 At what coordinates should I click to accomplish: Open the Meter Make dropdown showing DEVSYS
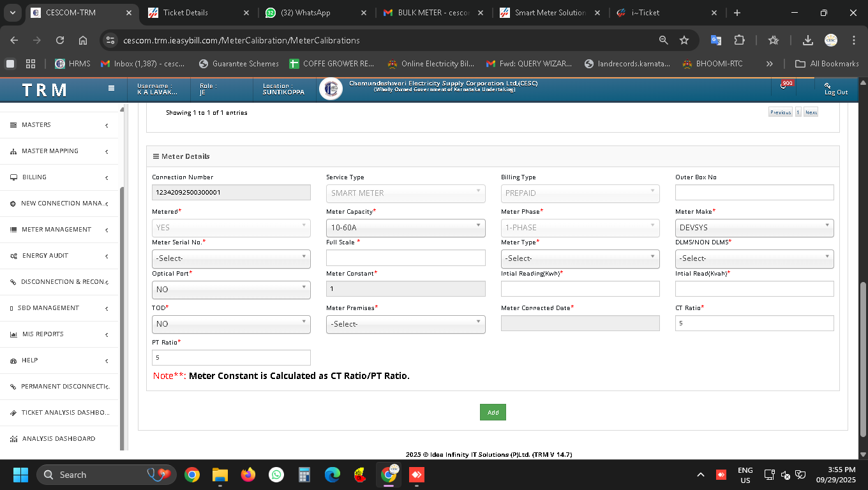(754, 228)
